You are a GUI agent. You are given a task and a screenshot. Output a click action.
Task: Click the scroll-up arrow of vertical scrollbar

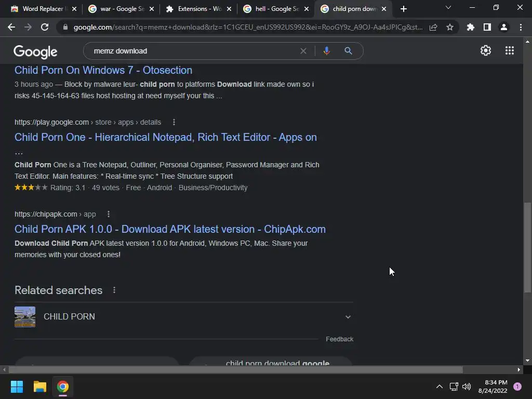point(527,42)
